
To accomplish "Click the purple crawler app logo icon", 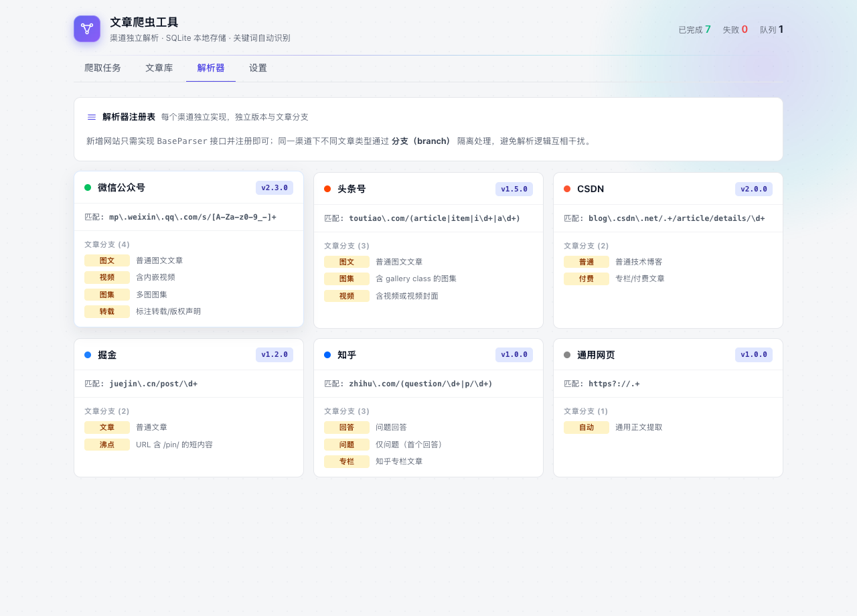I will (87, 29).
